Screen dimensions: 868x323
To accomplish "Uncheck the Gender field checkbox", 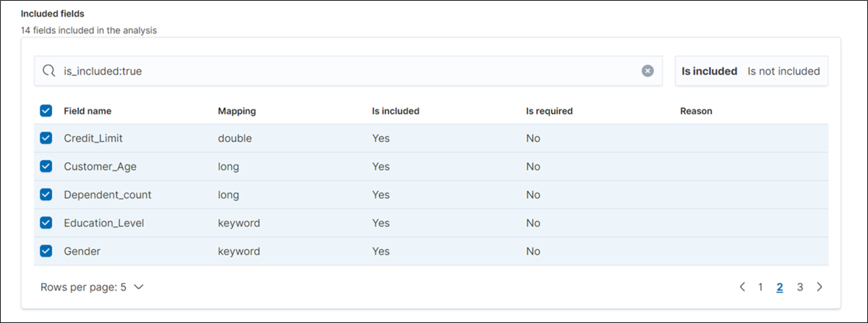I will (x=46, y=251).
